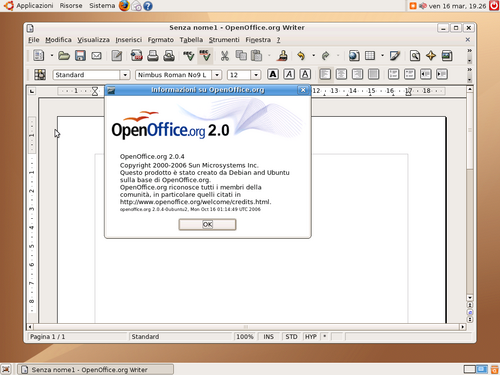This screenshot has width=500, height=375.
Task: Click the Save document floppy icon
Action: pyautogui.click(x=80, y=56)
